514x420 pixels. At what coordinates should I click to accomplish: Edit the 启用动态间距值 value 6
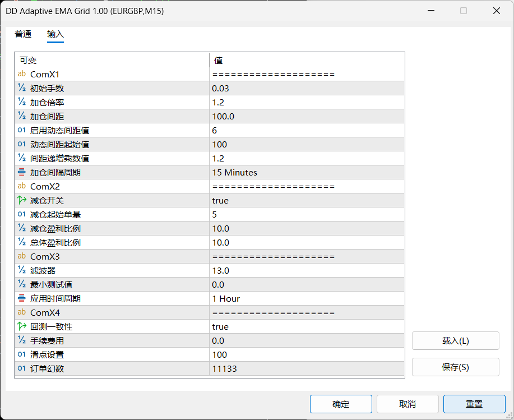tap(307, 131)
